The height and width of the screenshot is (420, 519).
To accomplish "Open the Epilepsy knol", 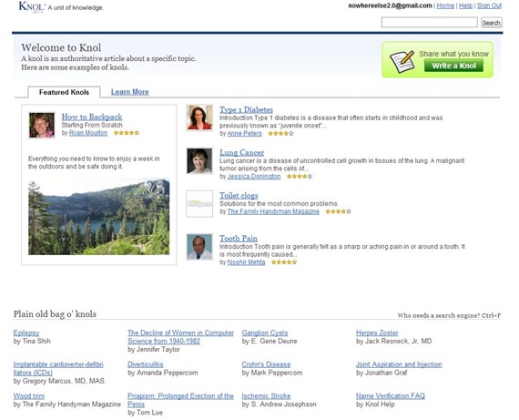I will pyautogui.click(x=26, y=333).
